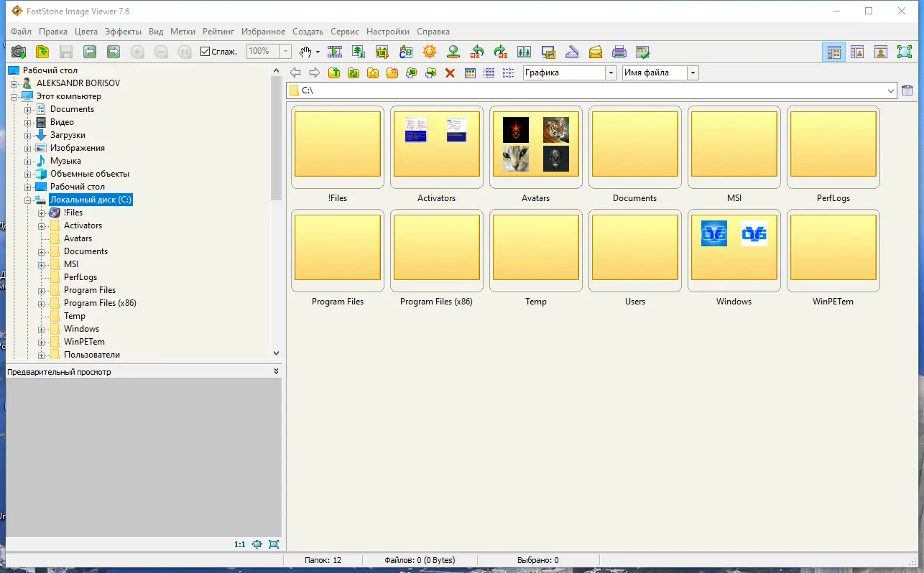Click the recycle bin icon beside path bar

point(907,90)
